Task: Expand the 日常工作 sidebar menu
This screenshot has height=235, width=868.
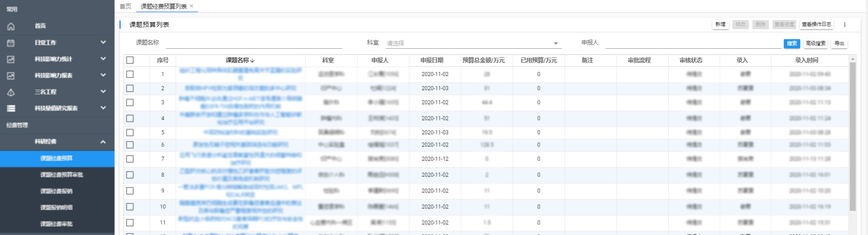Action: click(103, 42)
